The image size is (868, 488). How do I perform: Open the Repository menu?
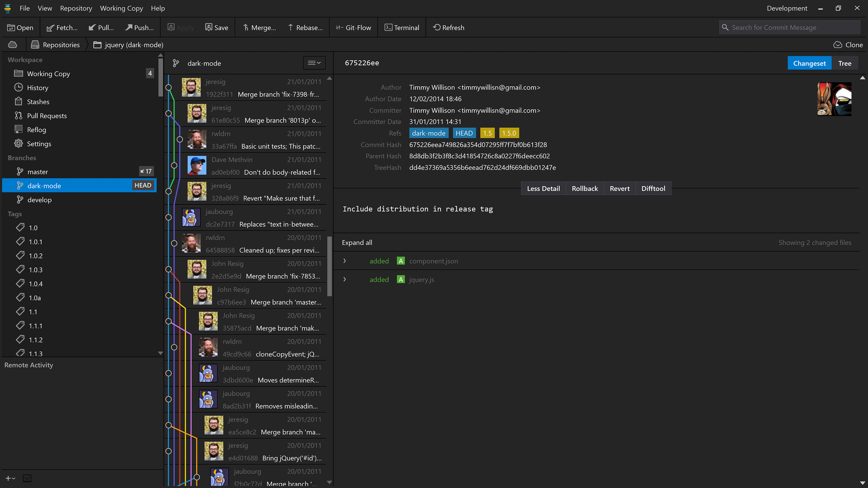point(76,8)
